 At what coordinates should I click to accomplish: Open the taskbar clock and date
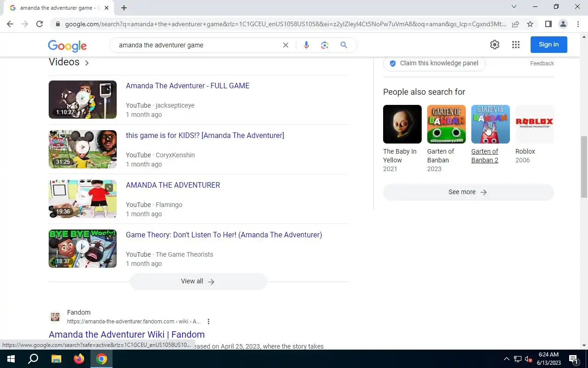(548, 359)
